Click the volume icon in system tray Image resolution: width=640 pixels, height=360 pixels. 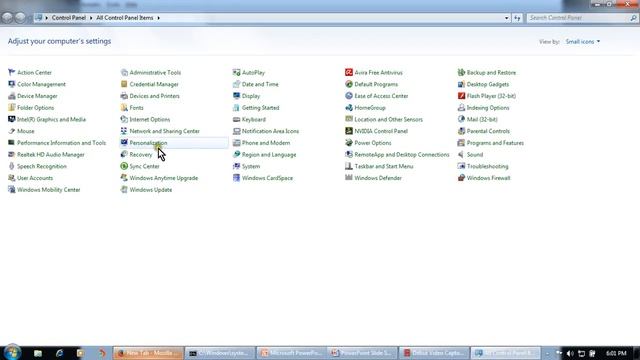point(570,353)
